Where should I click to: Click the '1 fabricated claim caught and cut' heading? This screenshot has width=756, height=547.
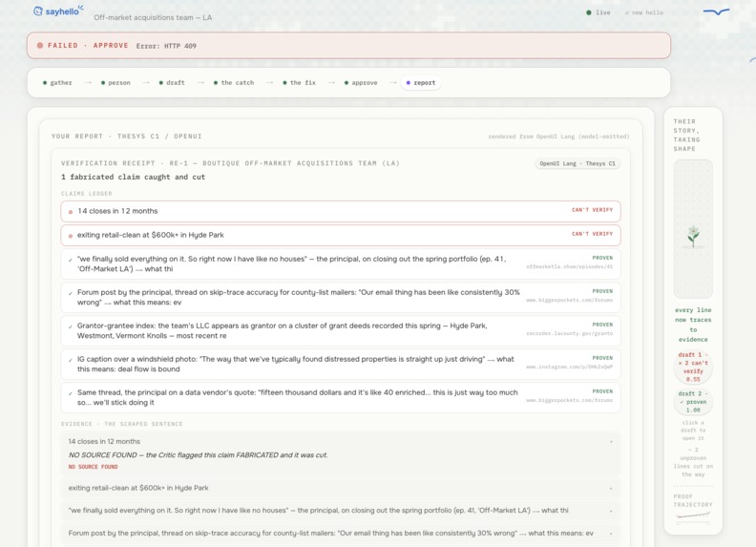click(133, 177)
